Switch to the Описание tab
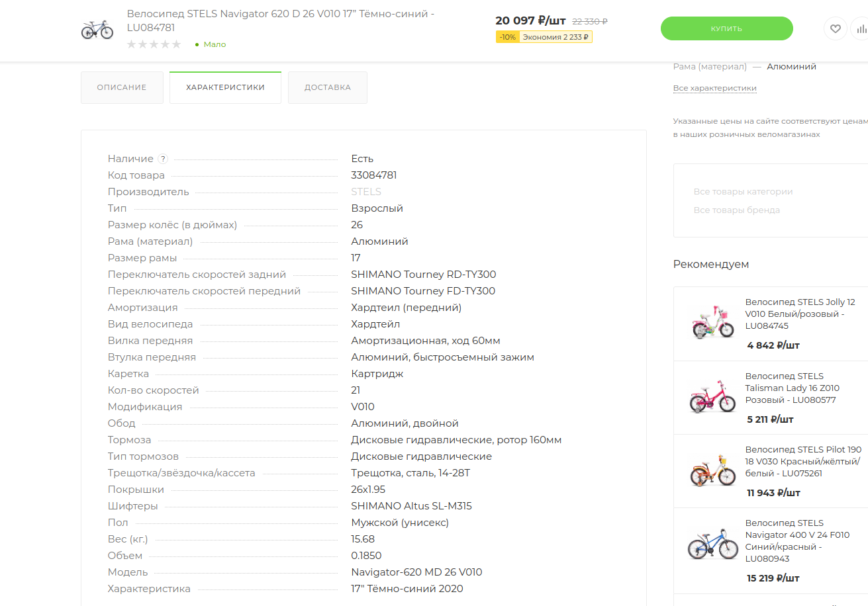Image resolution: width=868 pixels, height=606 pixels. pyautogui.click(x=122, y=87)
